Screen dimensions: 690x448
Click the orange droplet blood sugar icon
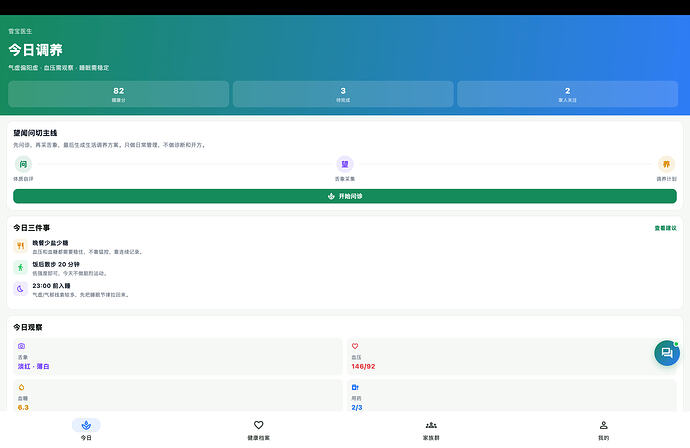pos(22,387)
